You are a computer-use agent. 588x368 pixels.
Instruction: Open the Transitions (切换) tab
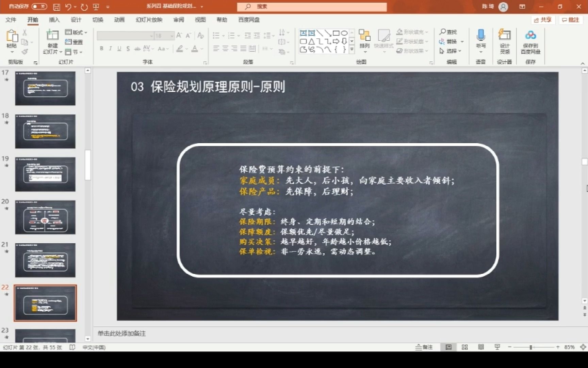(x=98, y=20)
